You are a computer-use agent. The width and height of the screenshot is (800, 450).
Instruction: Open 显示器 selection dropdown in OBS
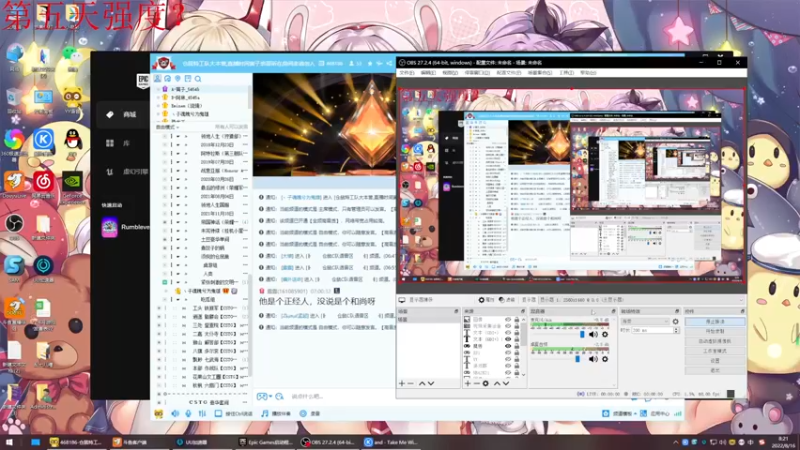coord(641,300)
